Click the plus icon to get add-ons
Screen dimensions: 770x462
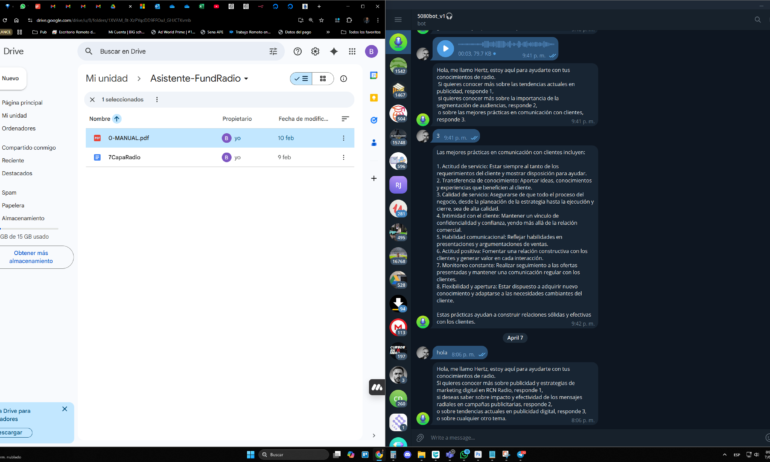(x=374, y=178)
